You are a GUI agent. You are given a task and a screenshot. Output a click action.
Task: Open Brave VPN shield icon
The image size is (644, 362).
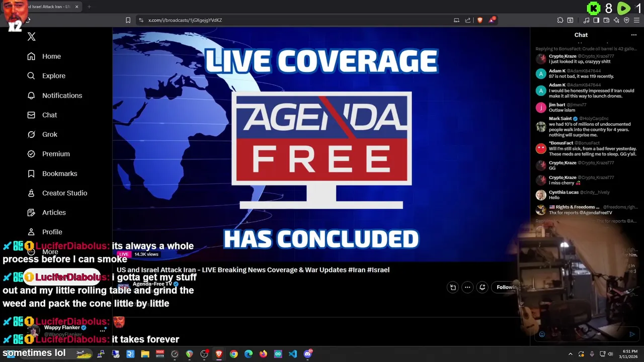pyautogui.click(x=626, y=20)
